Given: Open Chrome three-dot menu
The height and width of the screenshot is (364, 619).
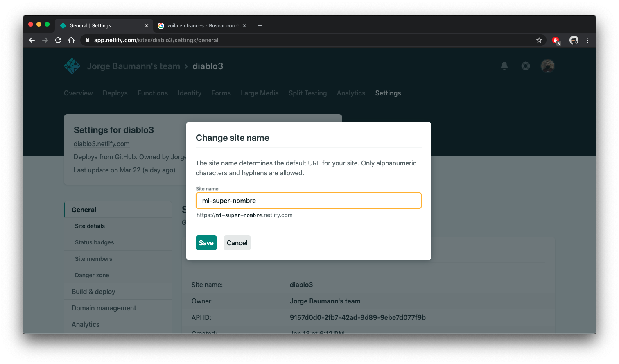Looking at the screenshot, I should [x=587, y=40].
